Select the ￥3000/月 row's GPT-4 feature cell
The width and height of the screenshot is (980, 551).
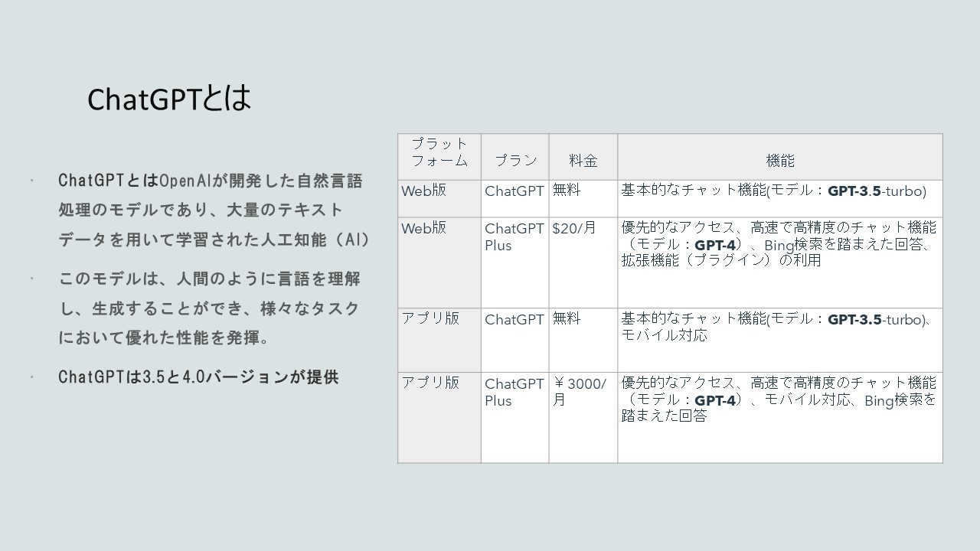(x=780, y=418)
